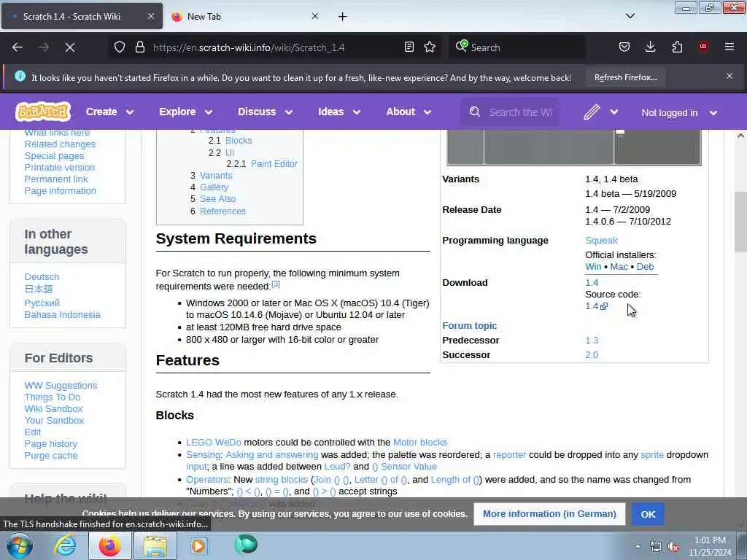Open the list all tabs dropdown
The width and height of the screenshot is (747, 560).
[630, 16]
